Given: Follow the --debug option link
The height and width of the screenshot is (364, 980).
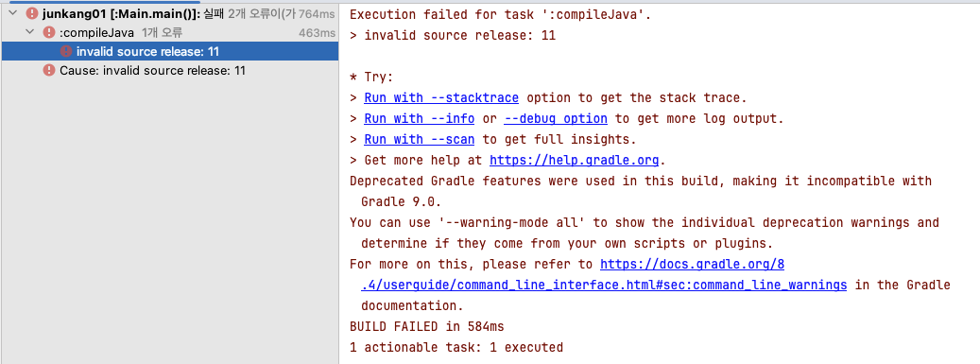Looking at the screenshot, I should coord(556,118).
